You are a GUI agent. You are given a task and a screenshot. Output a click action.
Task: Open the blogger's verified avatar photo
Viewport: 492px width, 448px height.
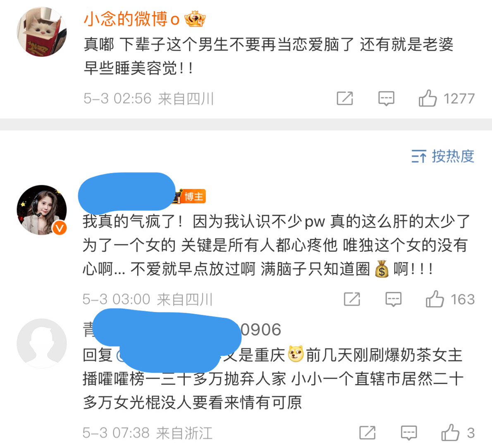[x=42, y=210]
